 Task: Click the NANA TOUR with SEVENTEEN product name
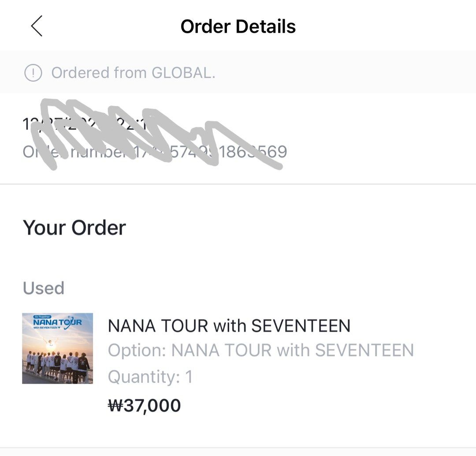tap(229, 325)
